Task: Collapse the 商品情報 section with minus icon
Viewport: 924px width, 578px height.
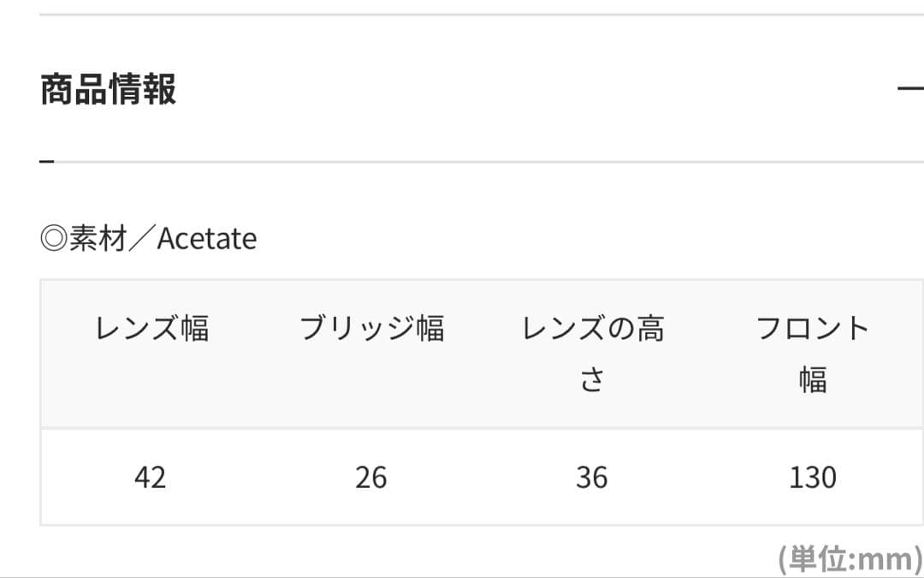Action: click(x=910, y=88)
